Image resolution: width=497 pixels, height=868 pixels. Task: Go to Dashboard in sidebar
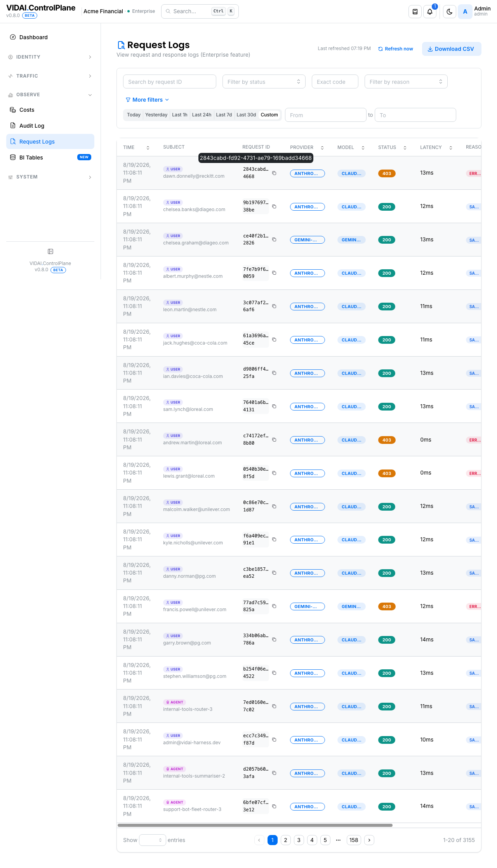click(50, 37)
